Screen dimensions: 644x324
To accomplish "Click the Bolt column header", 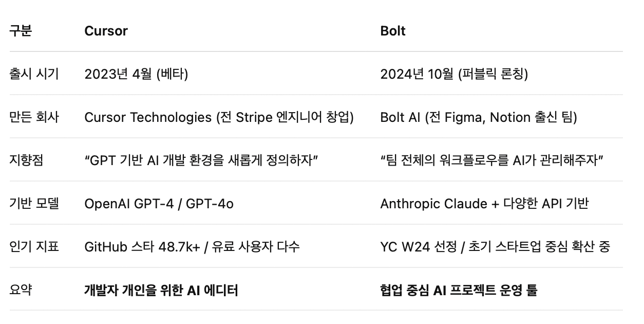I will (x=393, y=31).
